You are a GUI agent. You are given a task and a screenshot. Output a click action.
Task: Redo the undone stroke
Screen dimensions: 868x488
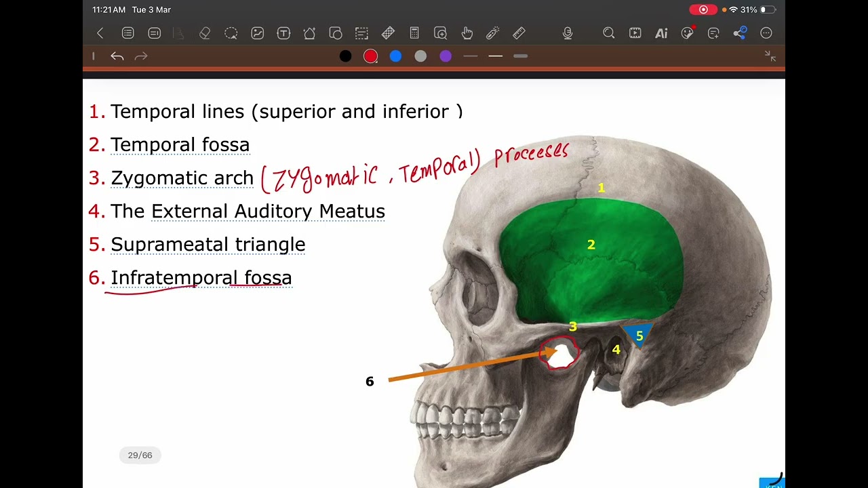click(x=141, y=56)
